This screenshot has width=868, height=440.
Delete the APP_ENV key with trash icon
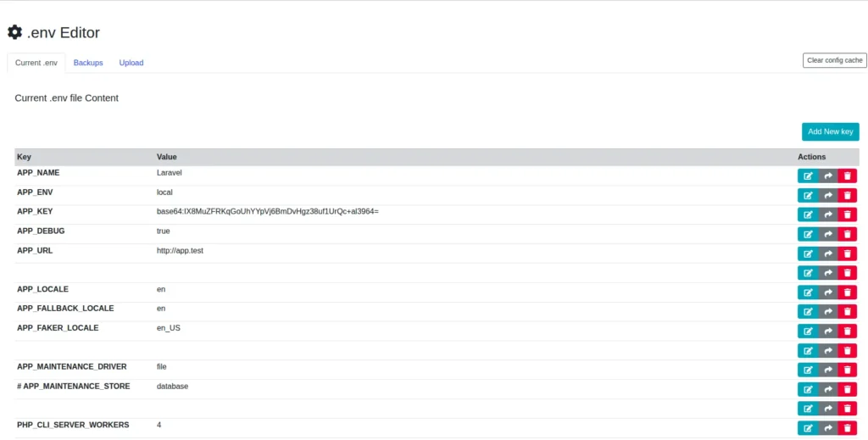click(847, 196)
